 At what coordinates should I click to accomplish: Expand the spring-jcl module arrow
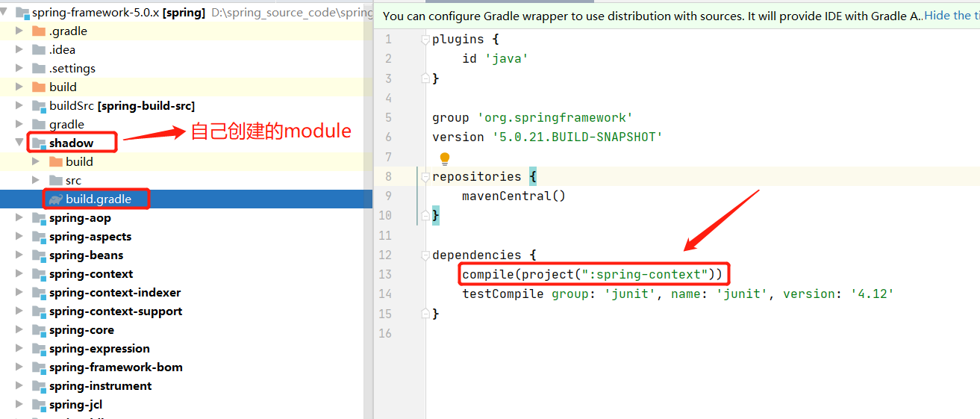(x=19, y=405)
